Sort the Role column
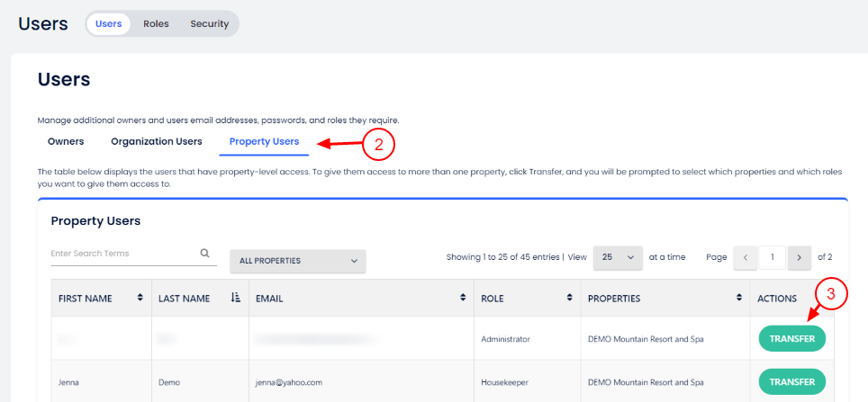This screenshot has height=402, width=868. pos(569,298)
